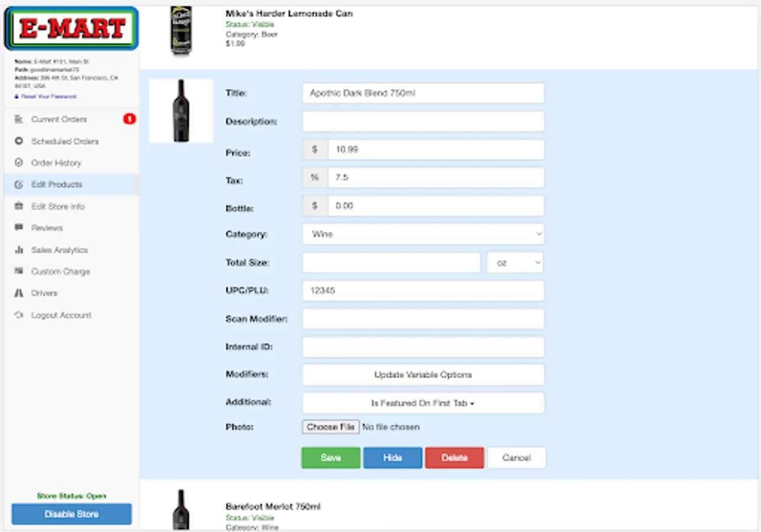
Task: Click the UPC/PLU field showing 12345
Action: [x=423, y=291]
